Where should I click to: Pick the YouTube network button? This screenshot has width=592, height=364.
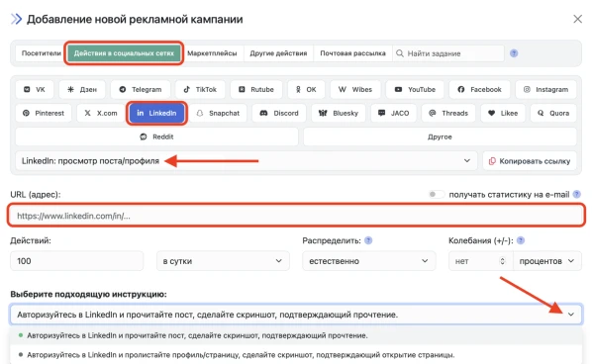(x=415, y=89)
